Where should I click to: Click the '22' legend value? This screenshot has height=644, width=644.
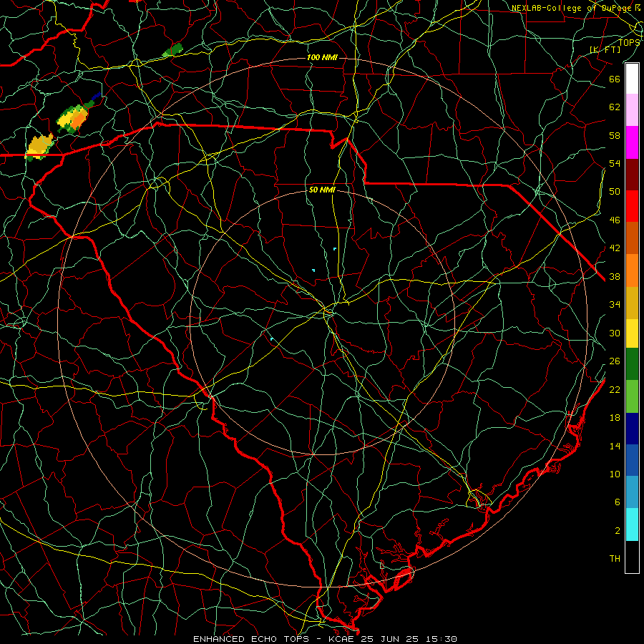(x=615, y=389)
